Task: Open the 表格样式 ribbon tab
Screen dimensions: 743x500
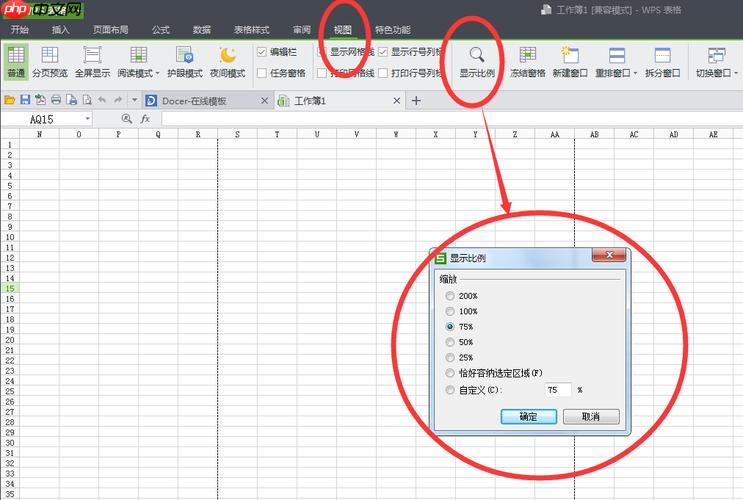Action: coord(252,30)
